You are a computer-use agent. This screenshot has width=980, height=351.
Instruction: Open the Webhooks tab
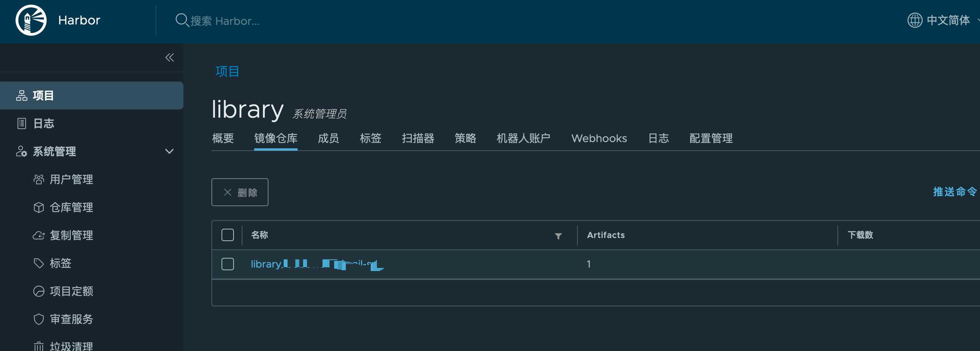tap(599, 138)
